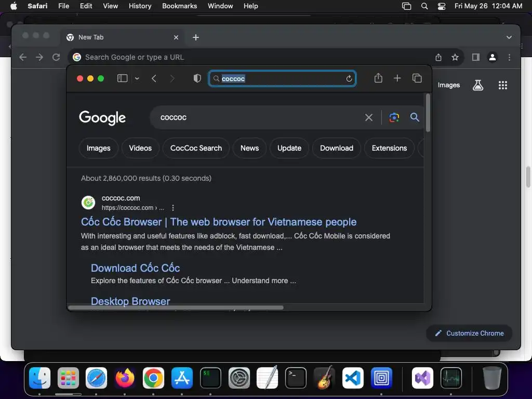The image size is (532, 399).
Task: Open Search Labs flask icon
Action: click(x=478, y=85)
